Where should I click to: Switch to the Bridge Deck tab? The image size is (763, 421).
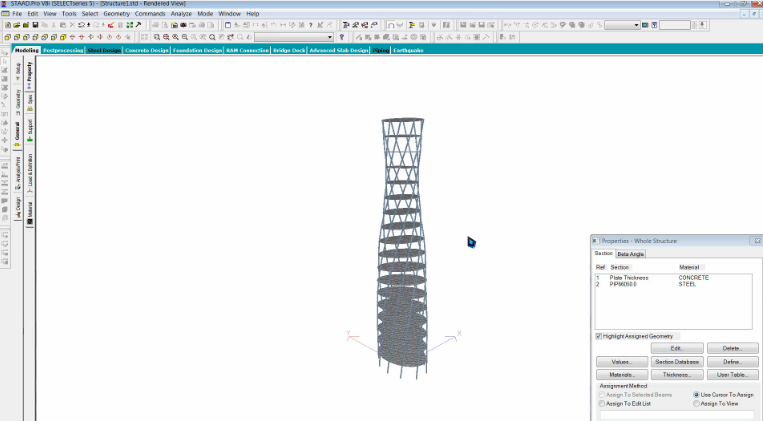tap(289, 50)
